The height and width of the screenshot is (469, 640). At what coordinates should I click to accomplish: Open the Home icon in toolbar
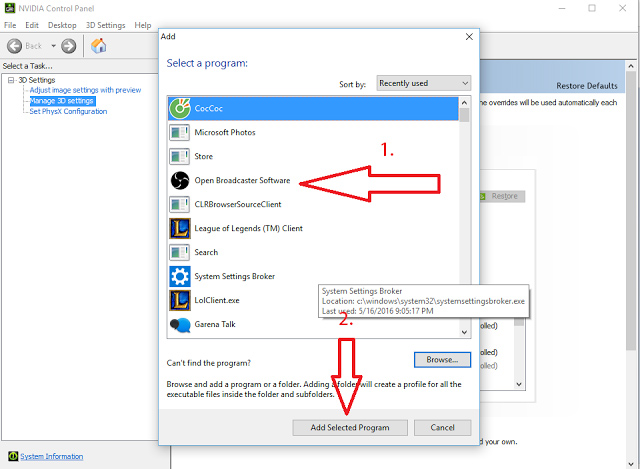click(x=99, y=46)
